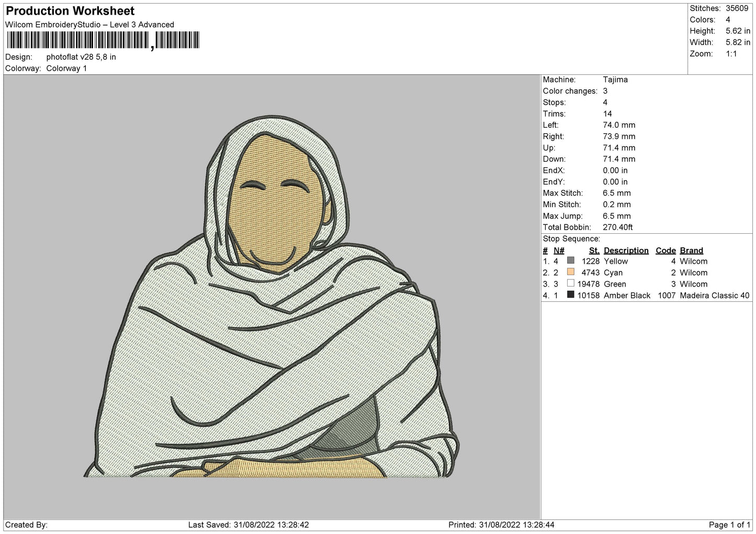The image size is (756, 534).
Task: Click the 'Colorway 1' value
Action: click(66, 69)
